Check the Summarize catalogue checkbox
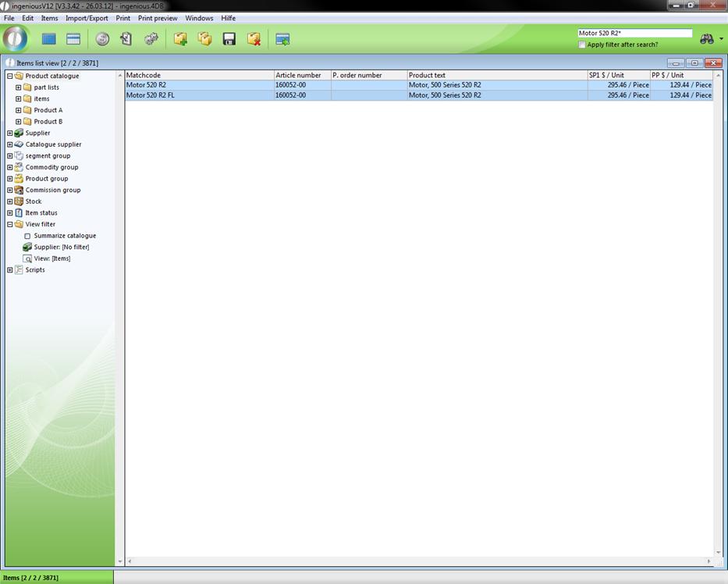The width and height of the screenshot is (728, 584). [27, 236]
